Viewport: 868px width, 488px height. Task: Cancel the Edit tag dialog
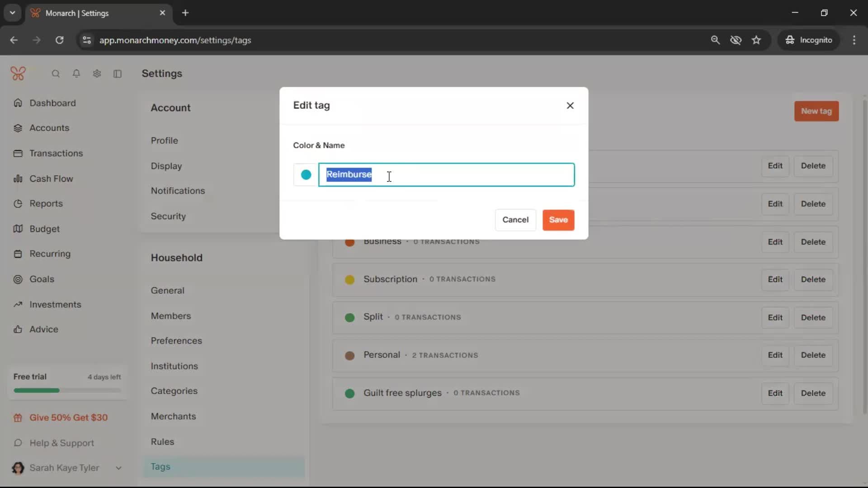[x=515, y=220]
